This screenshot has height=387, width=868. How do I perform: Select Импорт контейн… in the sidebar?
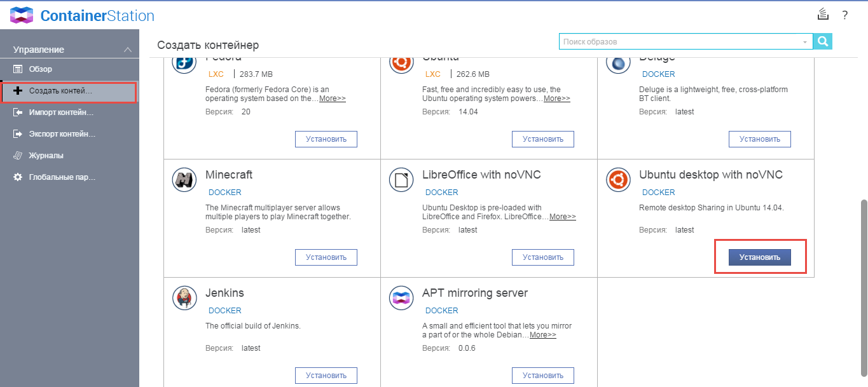pos(69,112)
